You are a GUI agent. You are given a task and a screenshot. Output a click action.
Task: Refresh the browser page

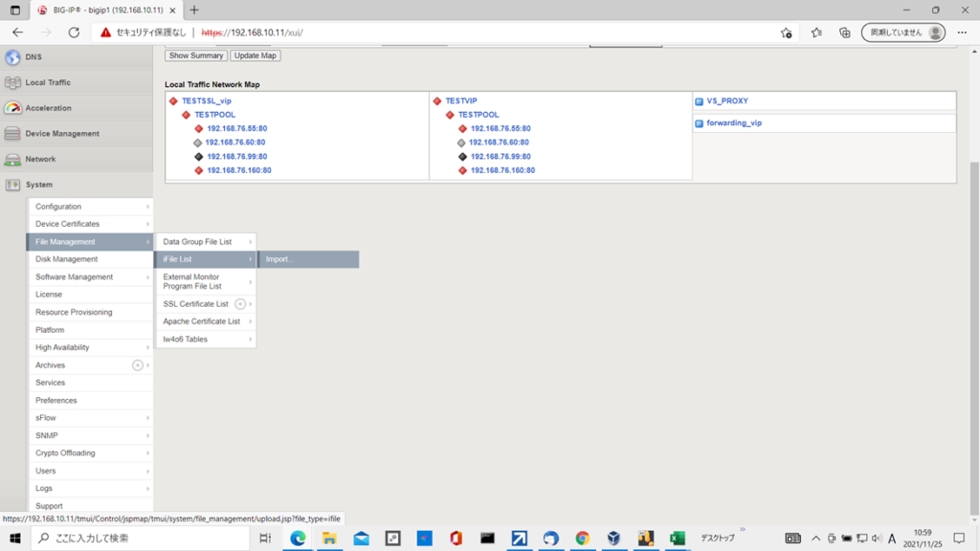click(x=74, y=33)
